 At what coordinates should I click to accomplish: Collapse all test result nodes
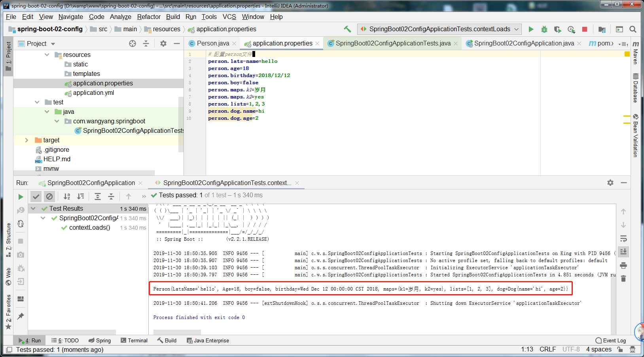(x=111, y=196)
